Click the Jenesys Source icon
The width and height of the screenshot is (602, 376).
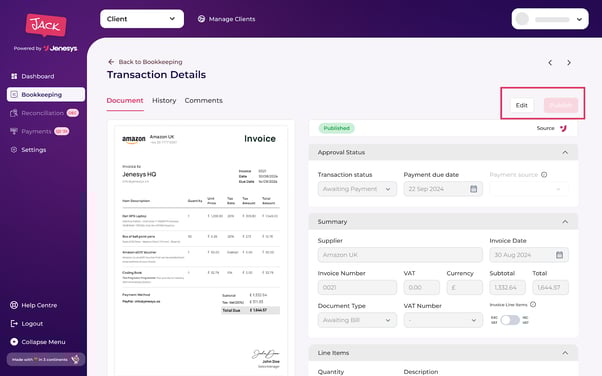563,128
